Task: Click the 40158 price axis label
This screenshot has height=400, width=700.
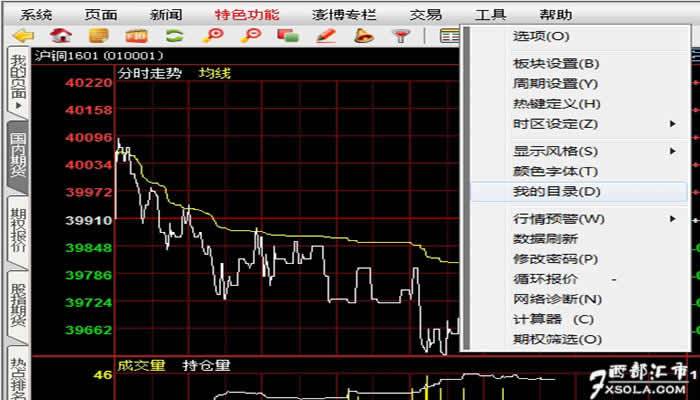Action: pos(89,110)
